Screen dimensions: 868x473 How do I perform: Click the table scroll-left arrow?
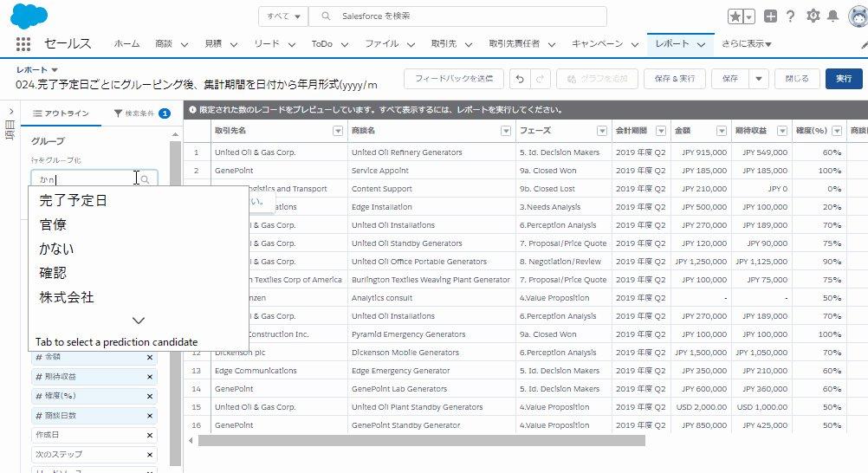[x=191, y=441]
